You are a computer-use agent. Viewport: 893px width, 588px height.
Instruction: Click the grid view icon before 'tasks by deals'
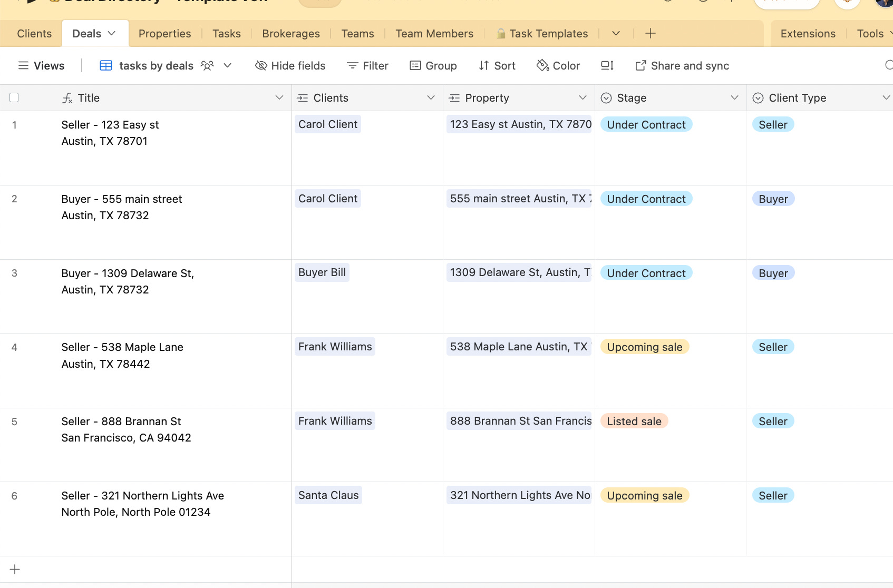(x=106, y=65)
